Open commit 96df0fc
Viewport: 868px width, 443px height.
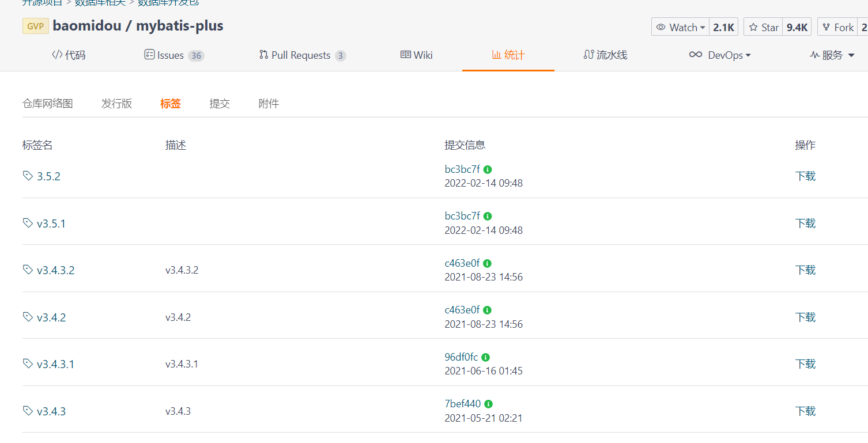(x=461, y=357)
